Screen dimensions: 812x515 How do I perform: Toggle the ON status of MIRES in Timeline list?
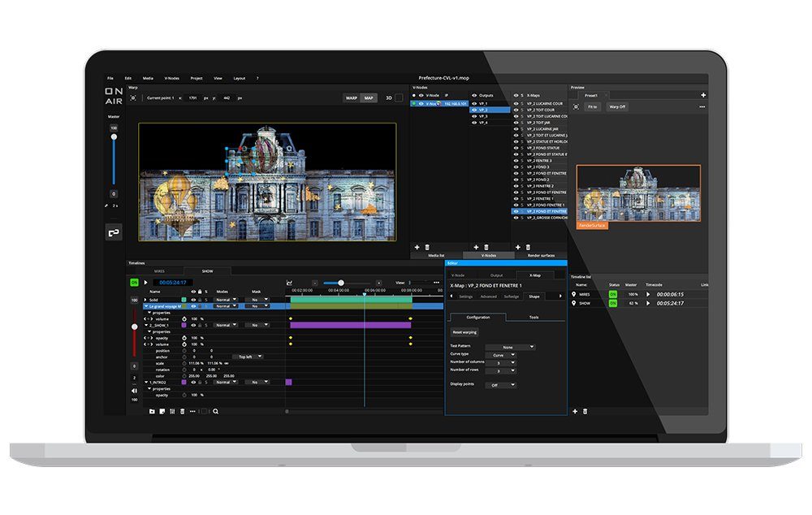click(613, 294)
